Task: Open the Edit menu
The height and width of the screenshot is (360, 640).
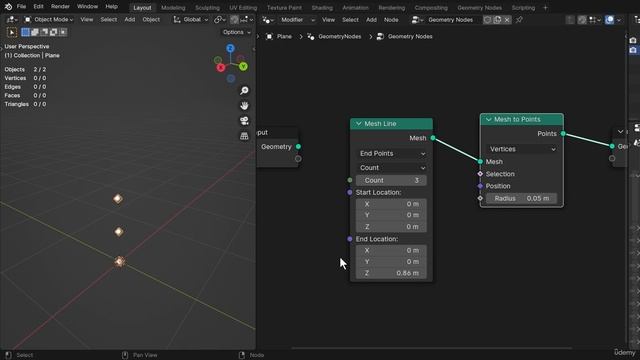Action: 38,7
